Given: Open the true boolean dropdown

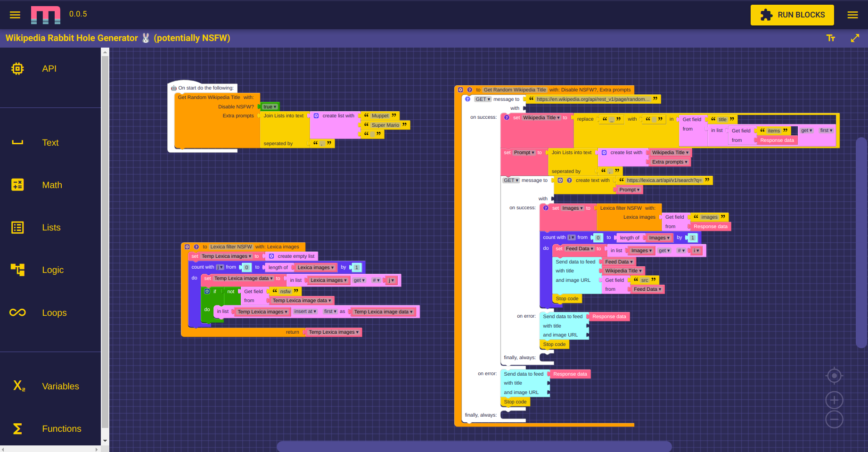Looking at the screenshot, I should tap(270, 107).
